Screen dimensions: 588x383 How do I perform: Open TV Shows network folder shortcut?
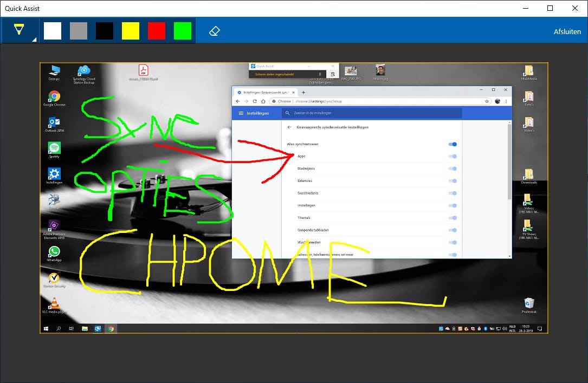click(529, 229)
